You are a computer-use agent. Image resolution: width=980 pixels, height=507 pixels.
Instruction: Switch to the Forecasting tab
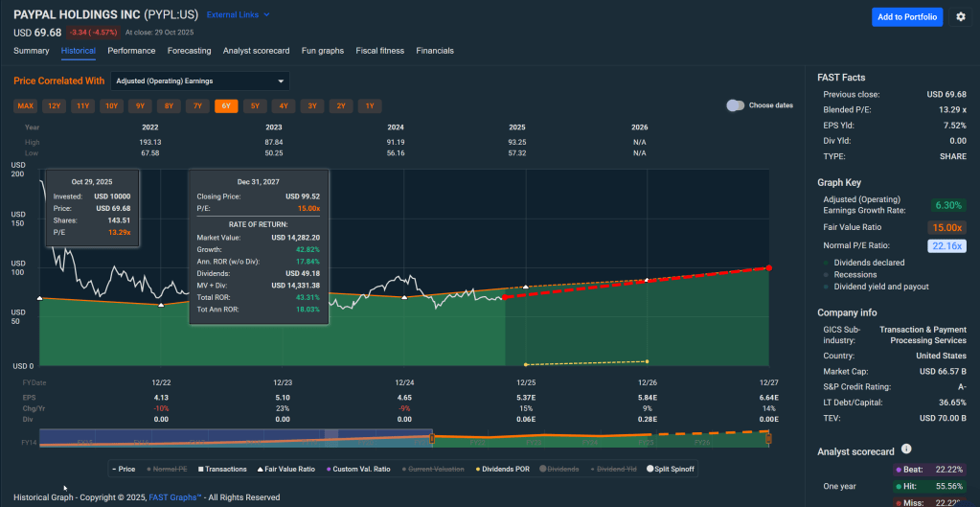click(189, 51)
